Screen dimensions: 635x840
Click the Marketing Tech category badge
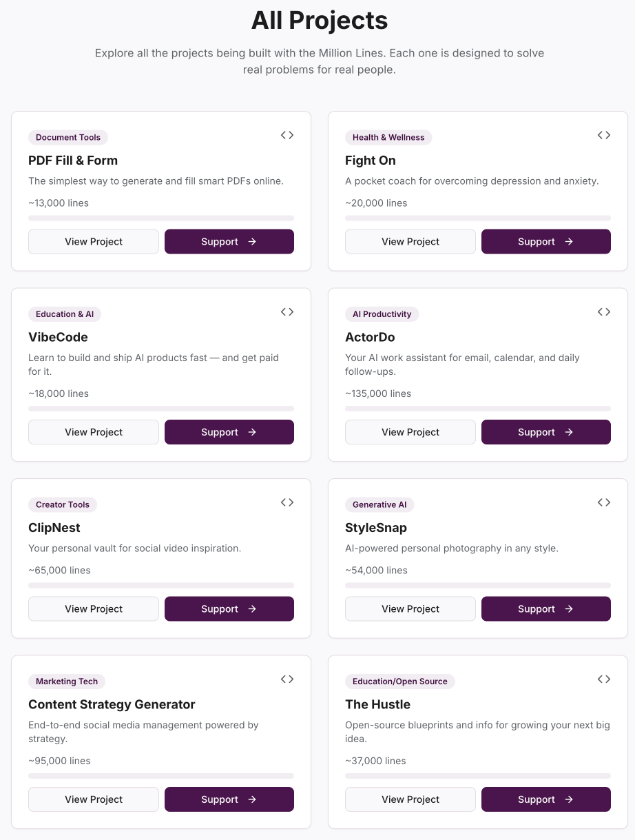tap(67, 682)
